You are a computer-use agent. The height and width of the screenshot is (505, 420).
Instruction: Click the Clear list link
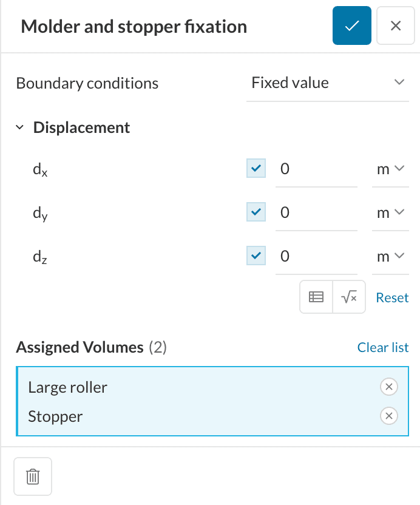coord(383,347)
